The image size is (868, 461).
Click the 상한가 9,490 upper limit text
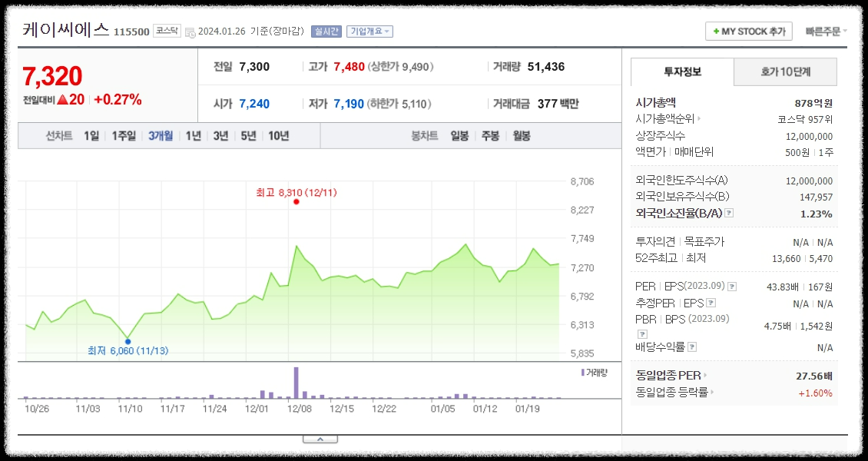tap(400, 67)
